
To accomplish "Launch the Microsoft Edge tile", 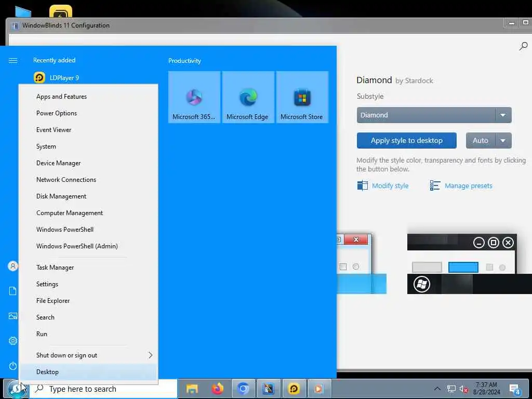I will point(248,97).
